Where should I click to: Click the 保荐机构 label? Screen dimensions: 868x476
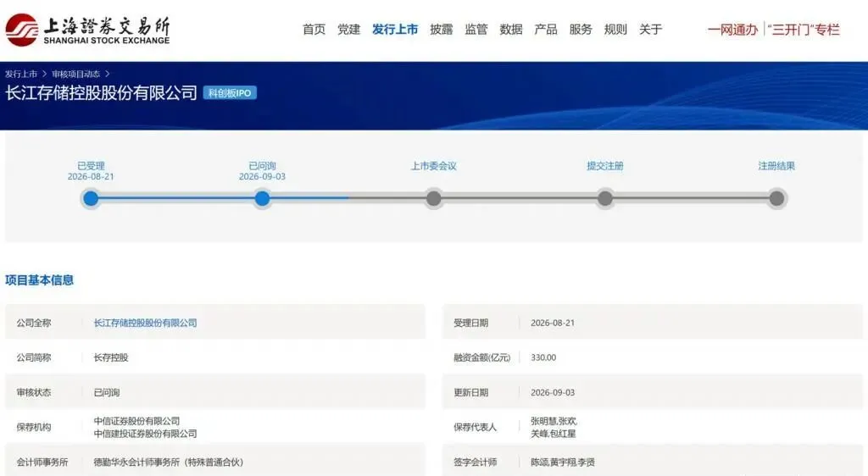pyautogui.click(x=34, y=427)
